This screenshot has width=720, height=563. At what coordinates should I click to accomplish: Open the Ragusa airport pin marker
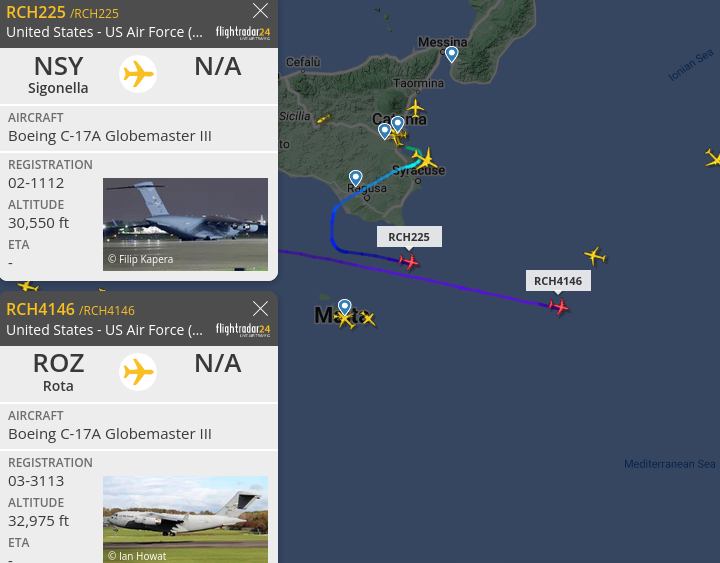pyautogui.click(x=355, y=178)
